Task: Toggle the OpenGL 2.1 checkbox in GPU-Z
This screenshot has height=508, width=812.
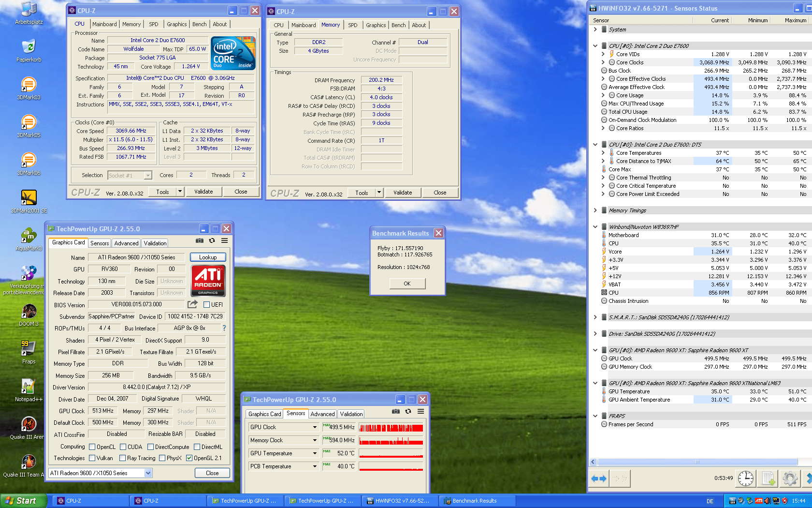Action: point(189,458)
